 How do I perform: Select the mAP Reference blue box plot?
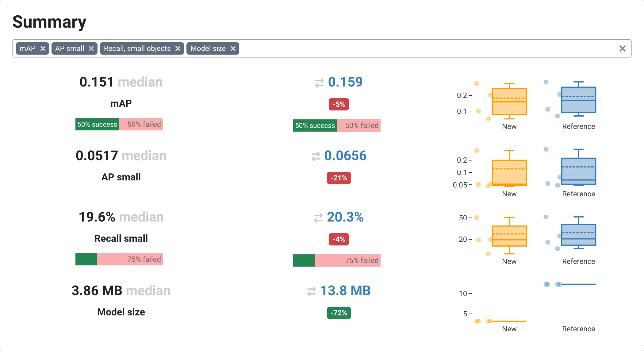[578, 100]
